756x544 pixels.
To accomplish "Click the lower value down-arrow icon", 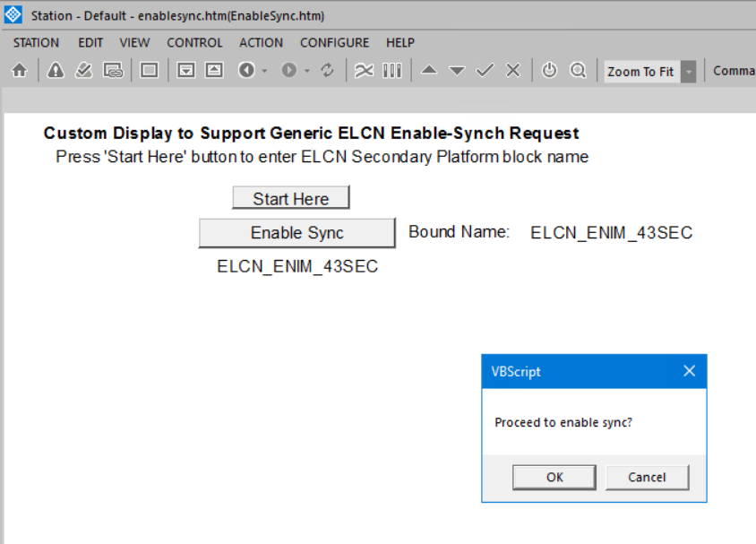I will (457, 70).
